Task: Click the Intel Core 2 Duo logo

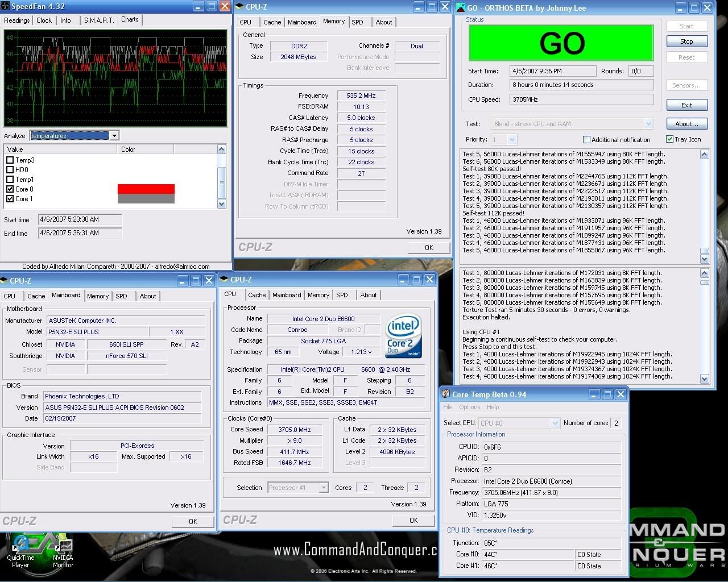Action: [404, 336]
